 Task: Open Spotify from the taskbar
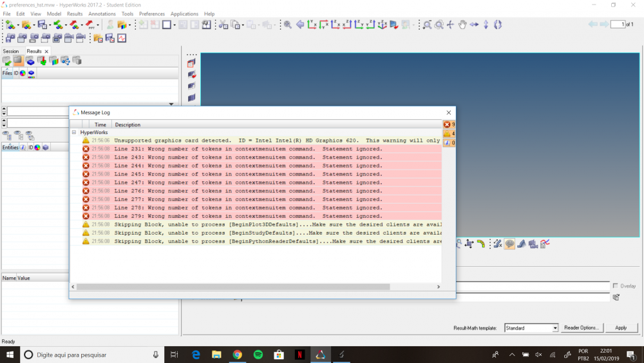point(258,355)
